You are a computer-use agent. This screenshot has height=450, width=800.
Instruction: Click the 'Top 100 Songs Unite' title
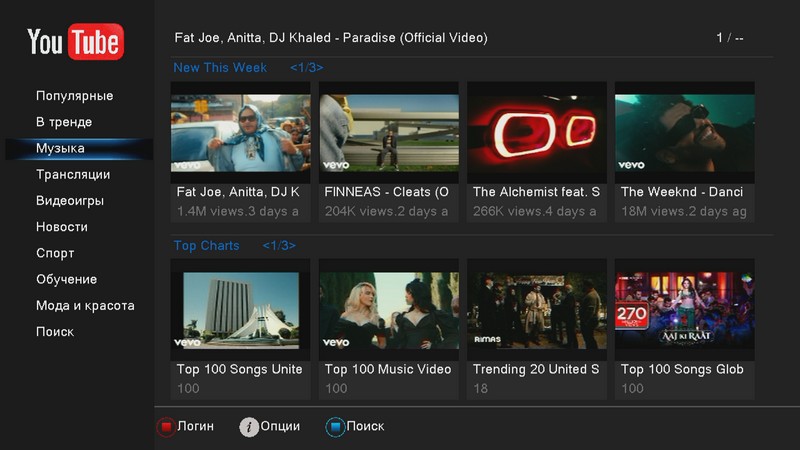click(x=239, y=369)
